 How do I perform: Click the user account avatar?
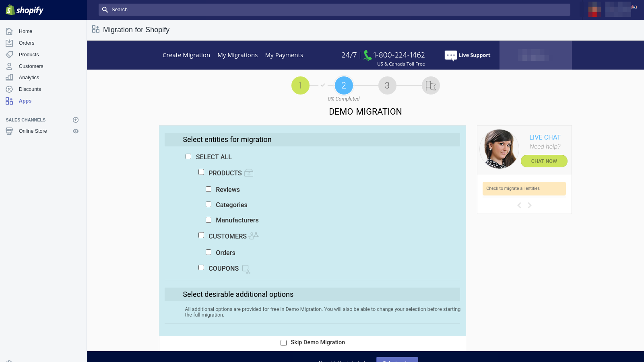coord(595,9)
